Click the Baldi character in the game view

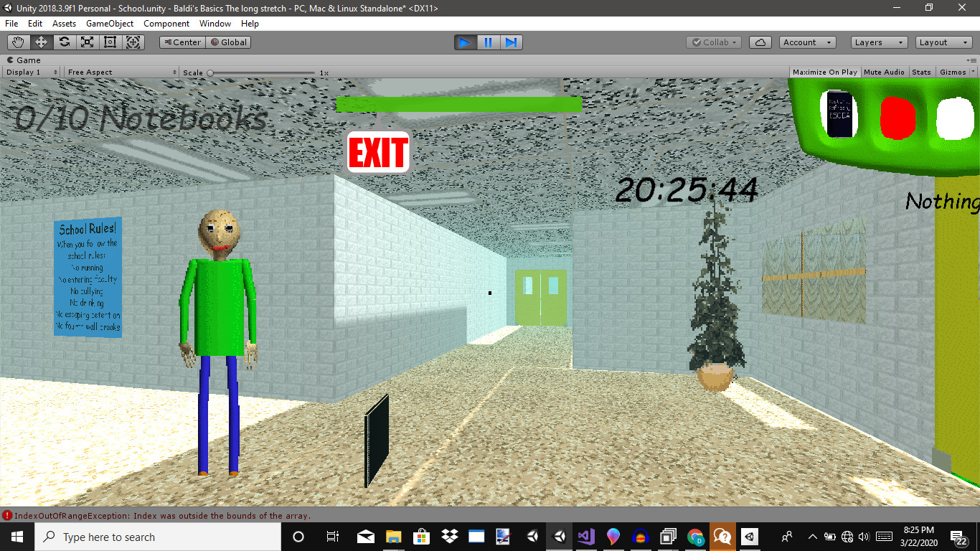(x=218, y=342)
